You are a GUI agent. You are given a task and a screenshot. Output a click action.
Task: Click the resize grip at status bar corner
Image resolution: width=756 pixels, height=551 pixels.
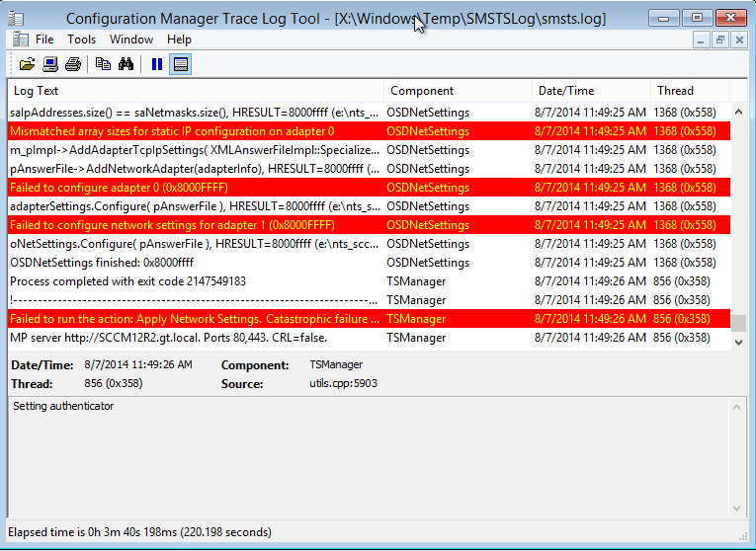pyautogui.click(x=742, y=536)
